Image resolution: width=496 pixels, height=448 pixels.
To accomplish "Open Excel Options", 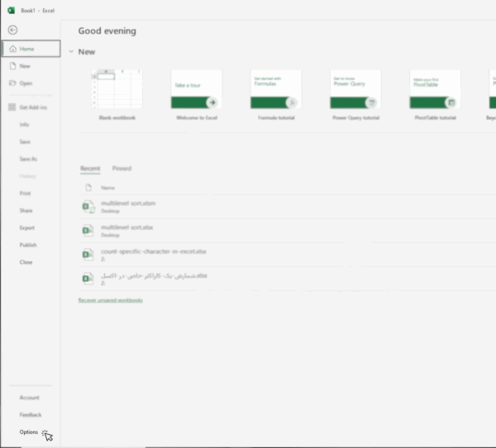I will click(31, 431).
